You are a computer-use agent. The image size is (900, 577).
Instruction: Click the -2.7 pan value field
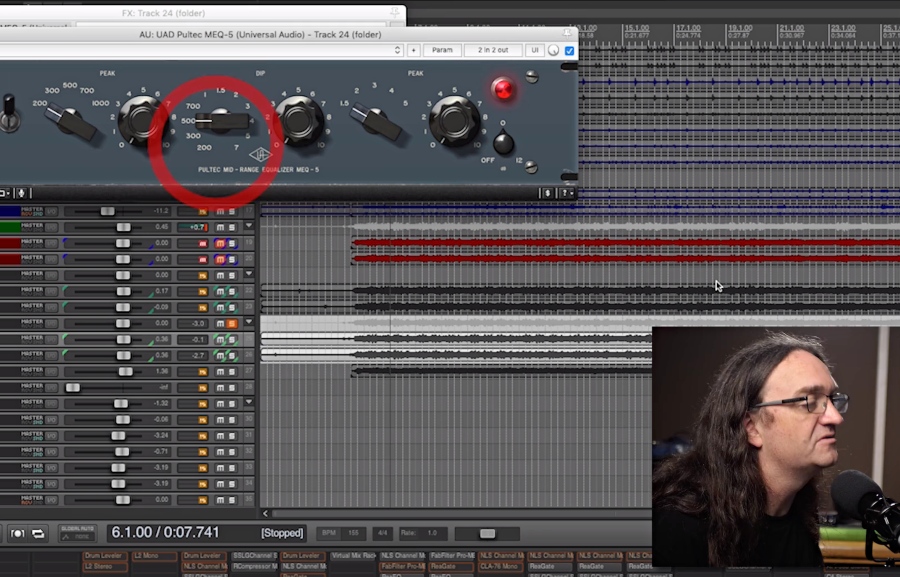tap(192, 356)
